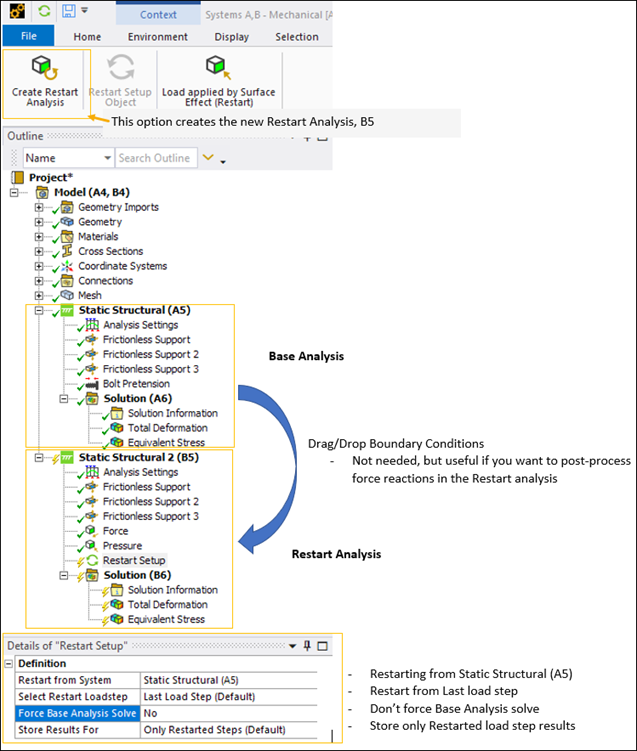This screenshot has height=751, width=637.
Task: Click Equivalent Stress icon under Solution (B6)
Action: pos(117,619)
